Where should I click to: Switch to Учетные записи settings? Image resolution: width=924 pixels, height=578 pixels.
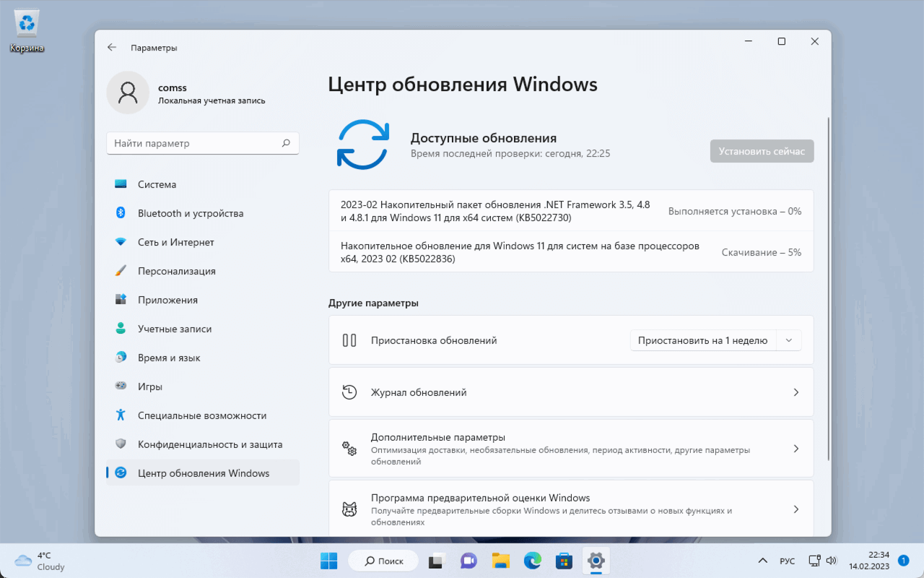(203, 329)
